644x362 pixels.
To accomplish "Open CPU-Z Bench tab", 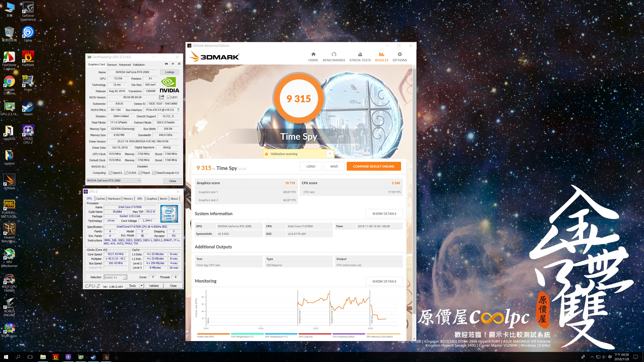I will click(x=164, y=199).
